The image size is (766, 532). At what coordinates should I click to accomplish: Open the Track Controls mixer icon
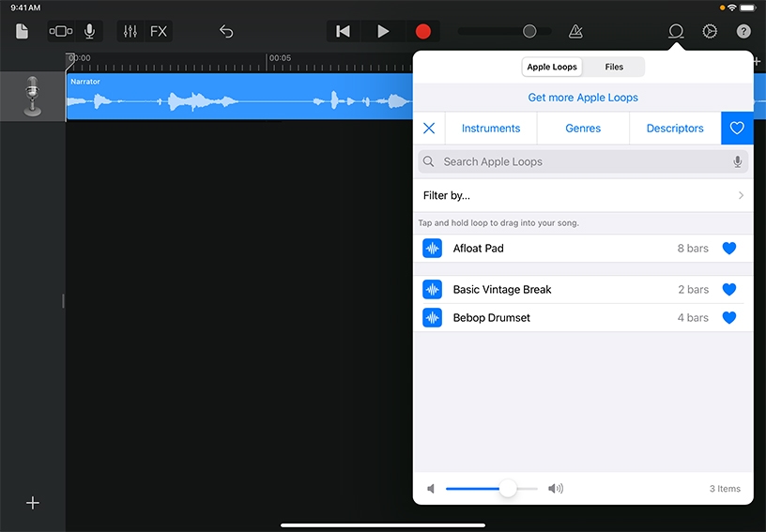[130, 31]
